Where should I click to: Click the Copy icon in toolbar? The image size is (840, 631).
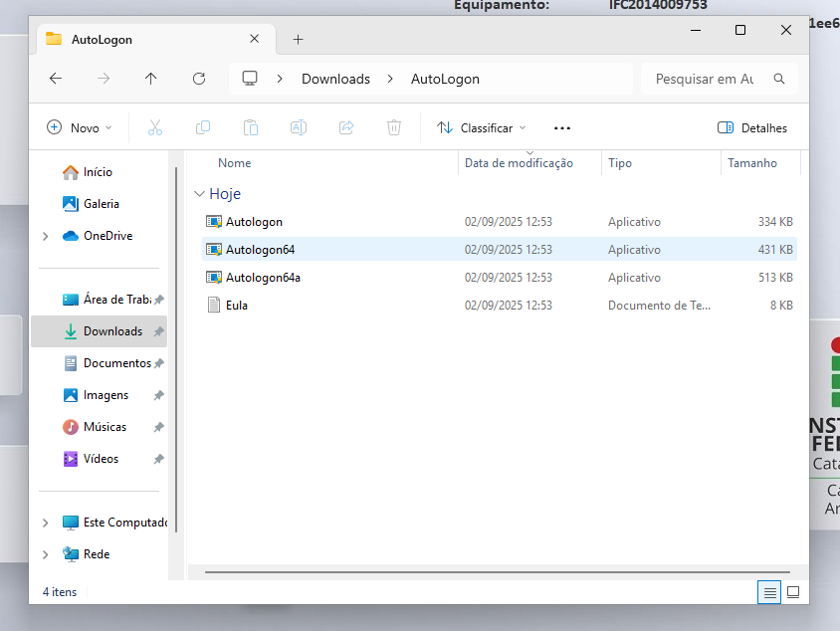[203, 127]
